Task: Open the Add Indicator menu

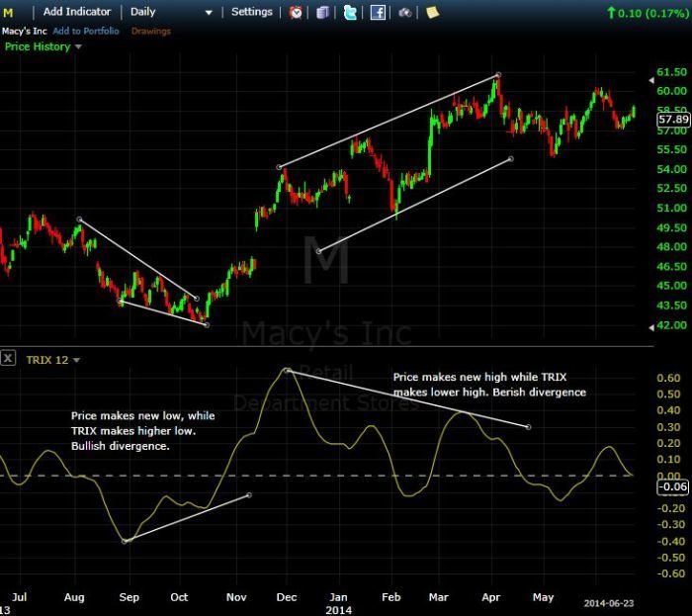Action: click(x=77, y=12)
